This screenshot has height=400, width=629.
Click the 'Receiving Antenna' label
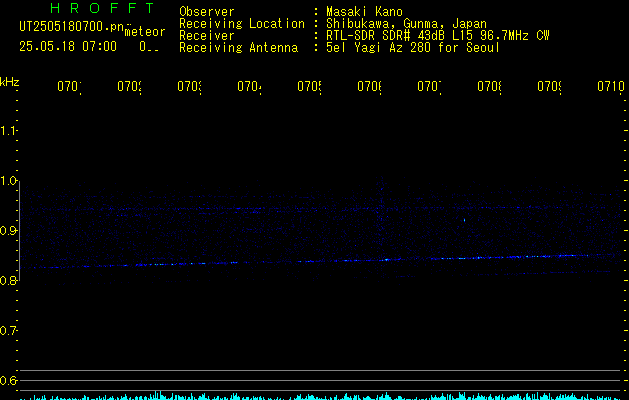coord(239,48)
